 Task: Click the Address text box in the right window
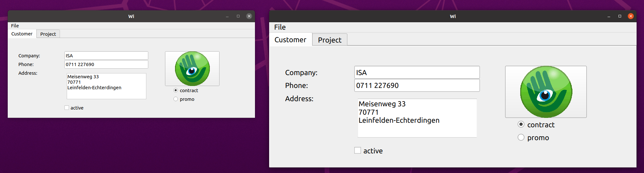[417, 118]
